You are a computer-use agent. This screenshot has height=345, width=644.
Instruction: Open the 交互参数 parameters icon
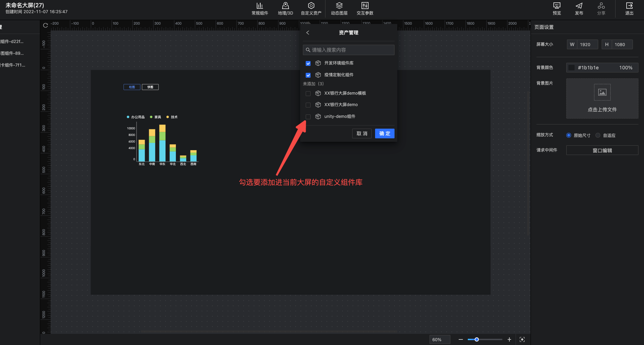(365, 6)
